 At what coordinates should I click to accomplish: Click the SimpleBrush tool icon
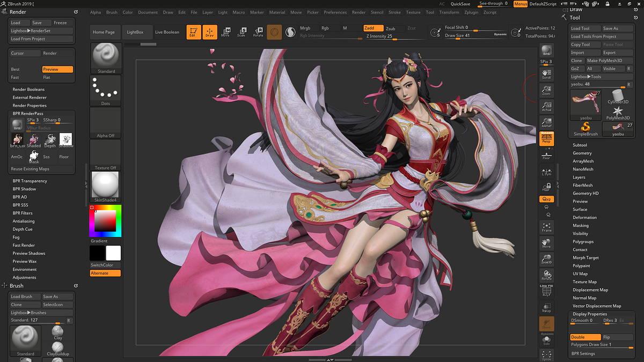click(585, 129)
